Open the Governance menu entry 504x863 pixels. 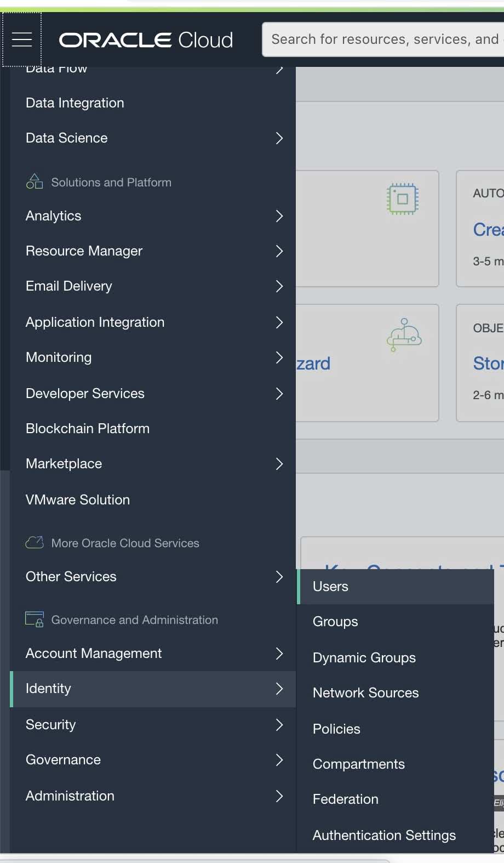point(64,760)
